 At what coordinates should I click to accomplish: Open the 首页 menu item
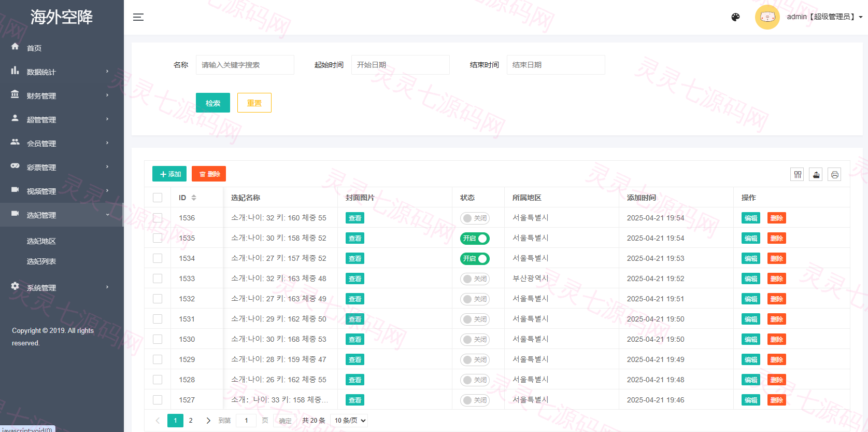point(34,48)
